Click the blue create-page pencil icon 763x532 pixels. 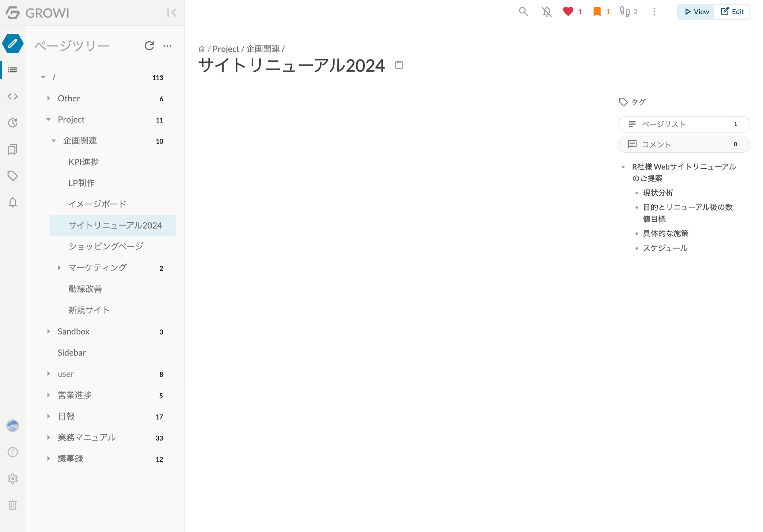[x=13, y=43]
